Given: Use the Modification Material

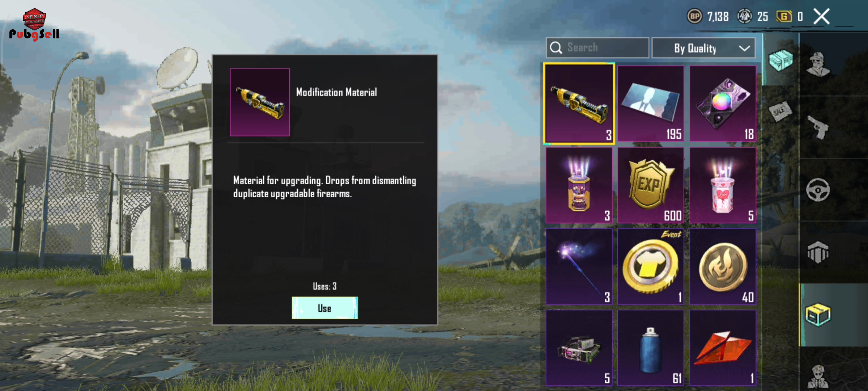Looking at the screenshot, I should [325, 308].
